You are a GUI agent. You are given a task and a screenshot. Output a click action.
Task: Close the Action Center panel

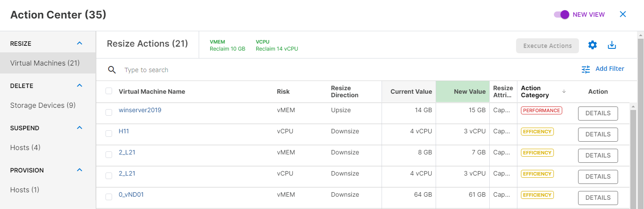tap(622, 15)
